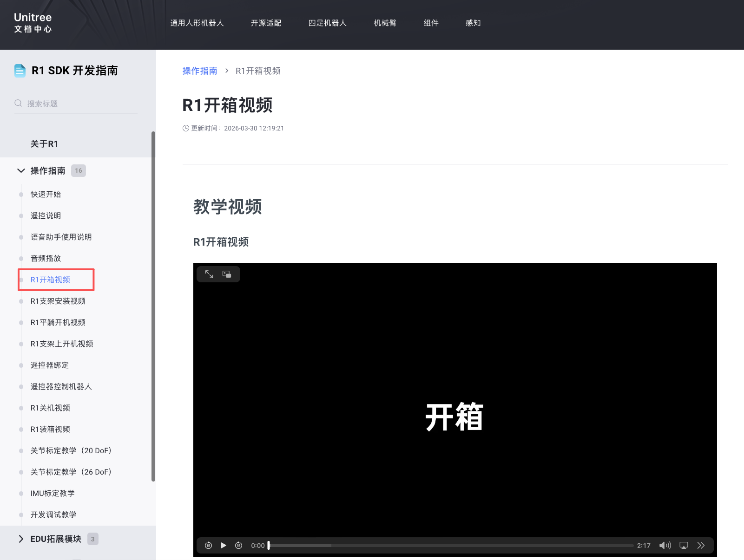744x560 pixels.
Task: Click the search magnifier icon
Action: coord(18,103)
